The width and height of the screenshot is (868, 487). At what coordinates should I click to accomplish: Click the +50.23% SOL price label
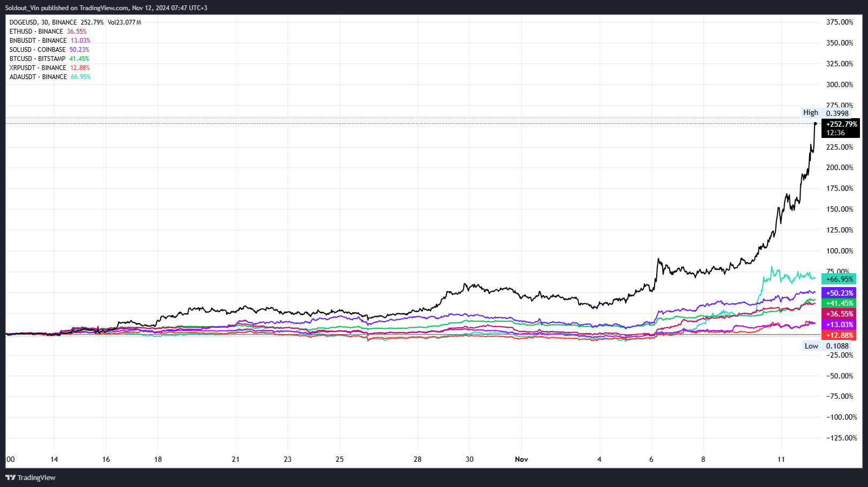pos(839,293)
